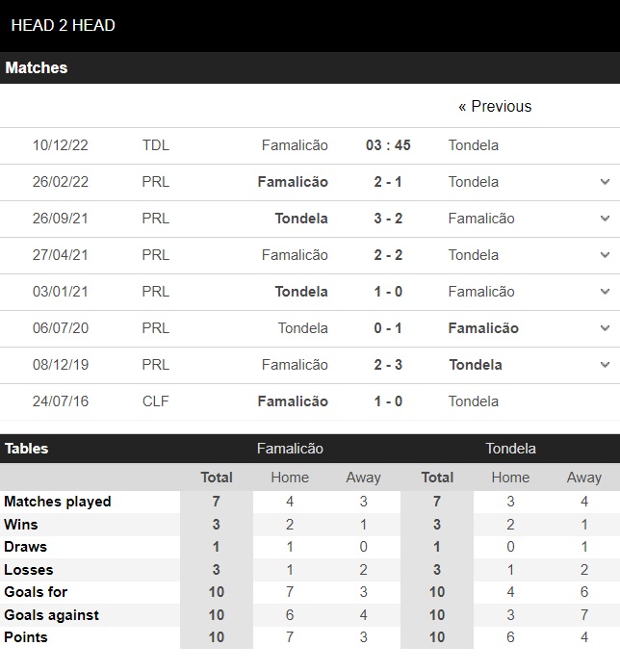
Task: Expand the 27/04/21 match row chevron
Action: pyautogui.click(x=605, y=255)
